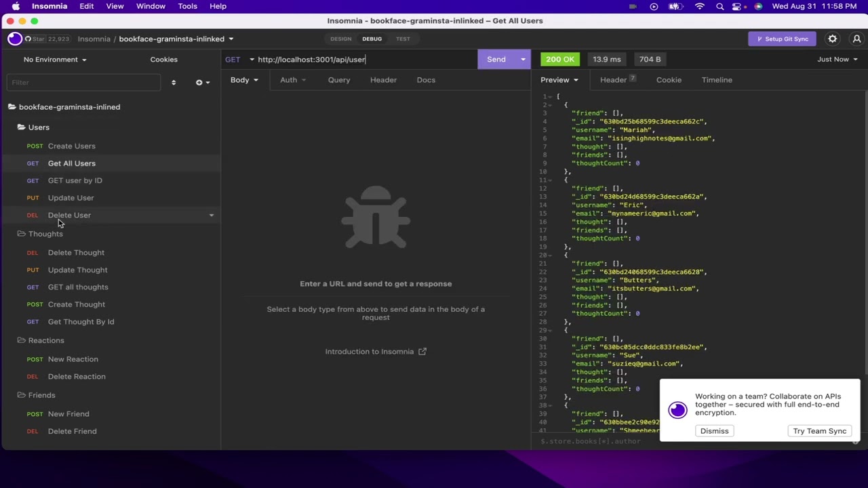Image resolution: width=868 pixels, height=488 pixels.
Task: Open the account profile icon
Action: (x=856, y=39)
